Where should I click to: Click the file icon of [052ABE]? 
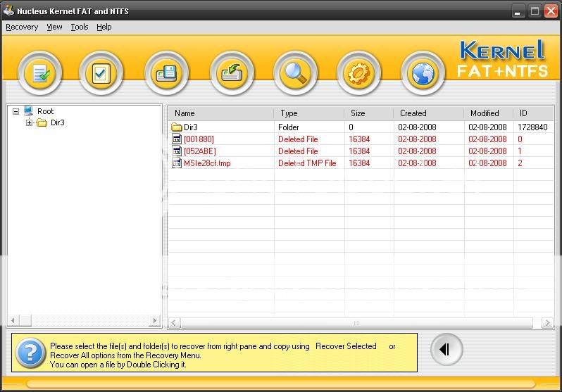(x=177, y=151)
